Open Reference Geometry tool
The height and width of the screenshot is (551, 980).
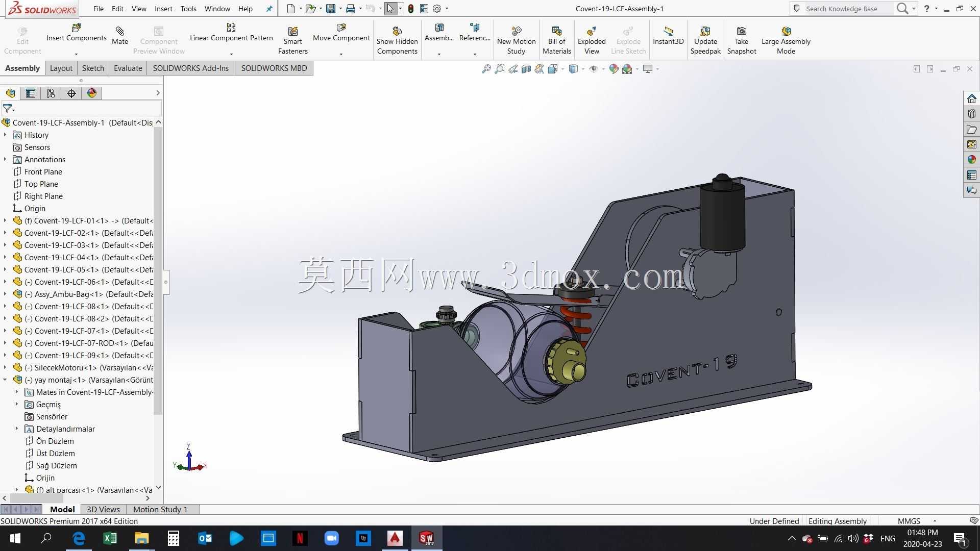[x=475, y=33]
